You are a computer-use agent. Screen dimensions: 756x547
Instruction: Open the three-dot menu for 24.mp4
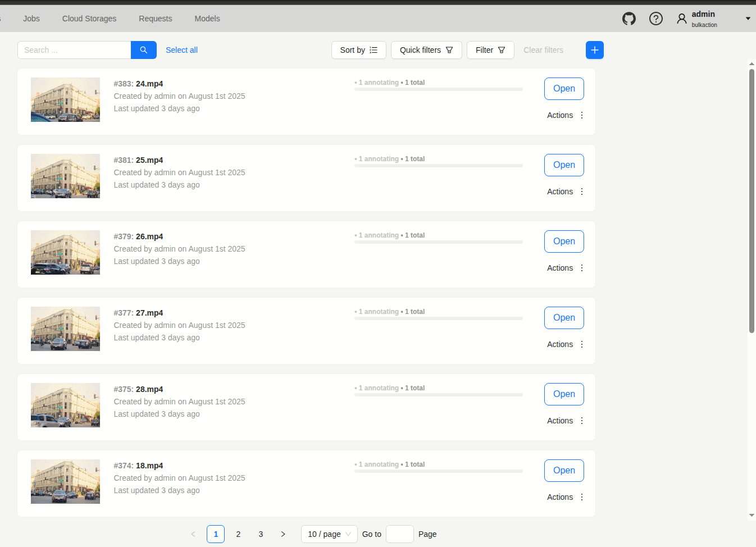click(x=582, y=115)
